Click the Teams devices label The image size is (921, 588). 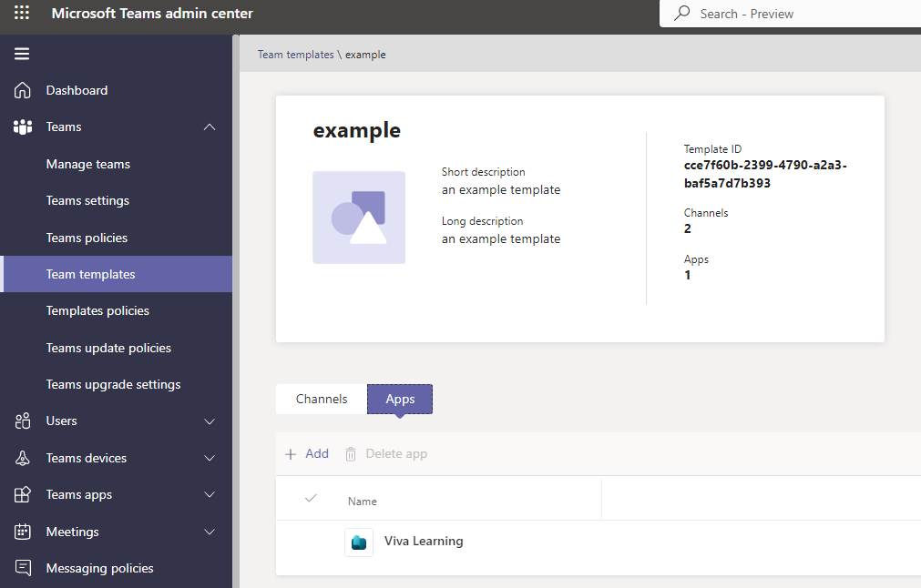[87, 458]
